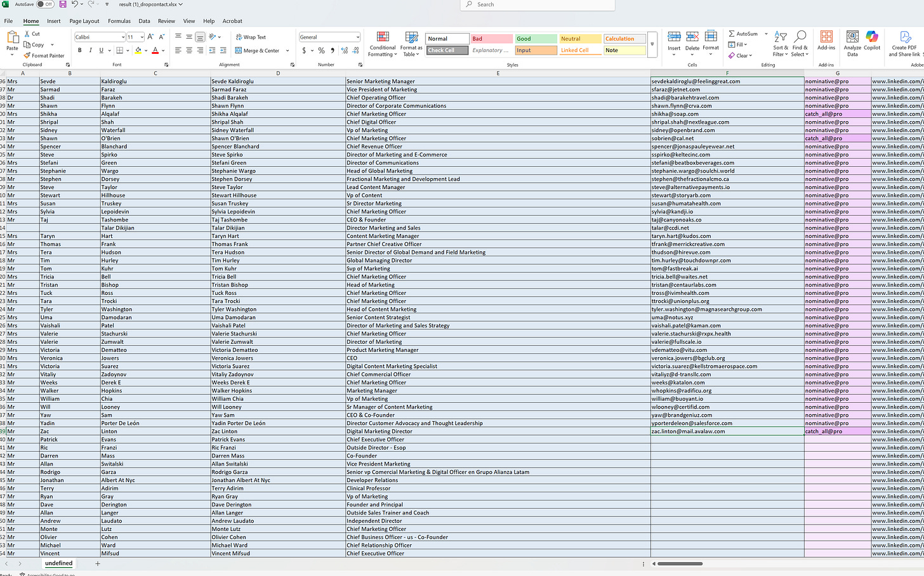Align text to the left
This screenshot has width=924, height=576.
click(178, 51)
